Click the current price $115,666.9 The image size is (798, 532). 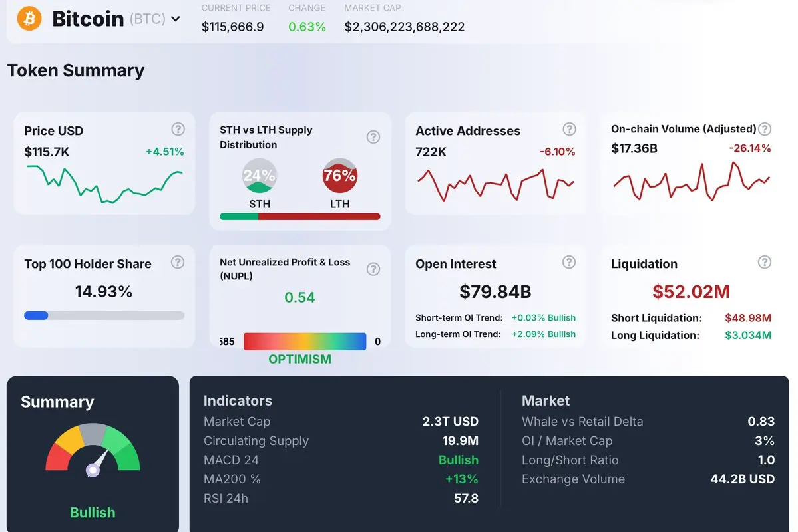(232, 27)
